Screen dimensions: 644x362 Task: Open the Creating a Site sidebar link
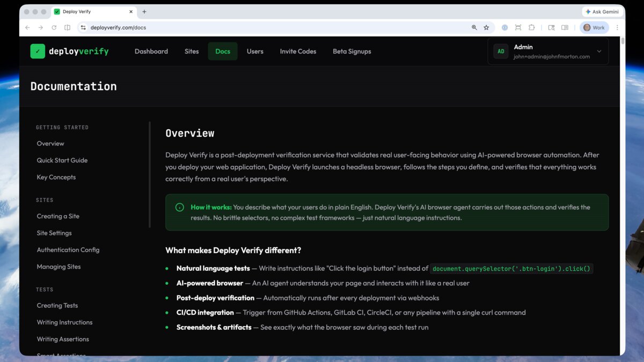tap(58, 216)
